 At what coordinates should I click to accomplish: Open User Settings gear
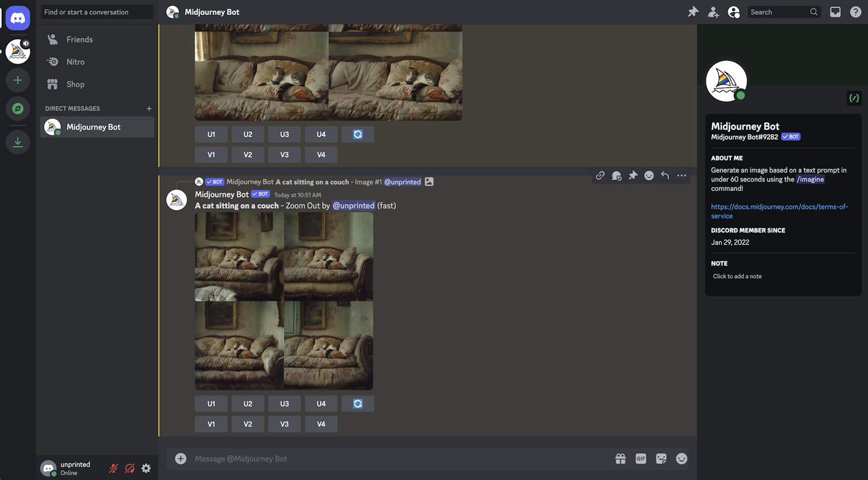(x=146, y=468)
